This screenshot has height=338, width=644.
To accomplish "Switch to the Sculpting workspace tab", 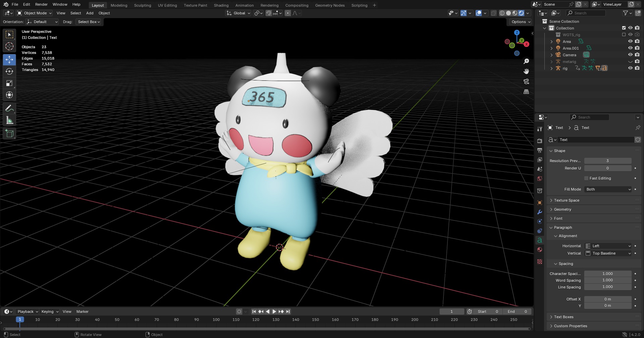I will click(x=143, y=5).
